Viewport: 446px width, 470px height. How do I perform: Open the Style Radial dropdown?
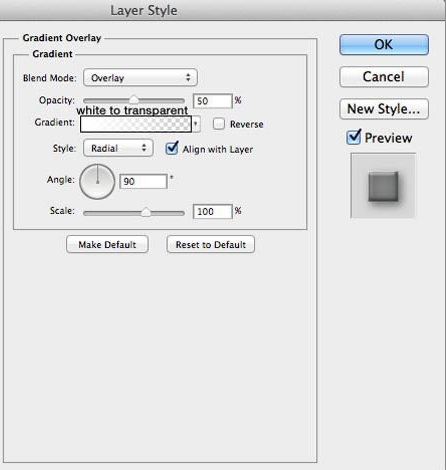click(x=118, y=148)
